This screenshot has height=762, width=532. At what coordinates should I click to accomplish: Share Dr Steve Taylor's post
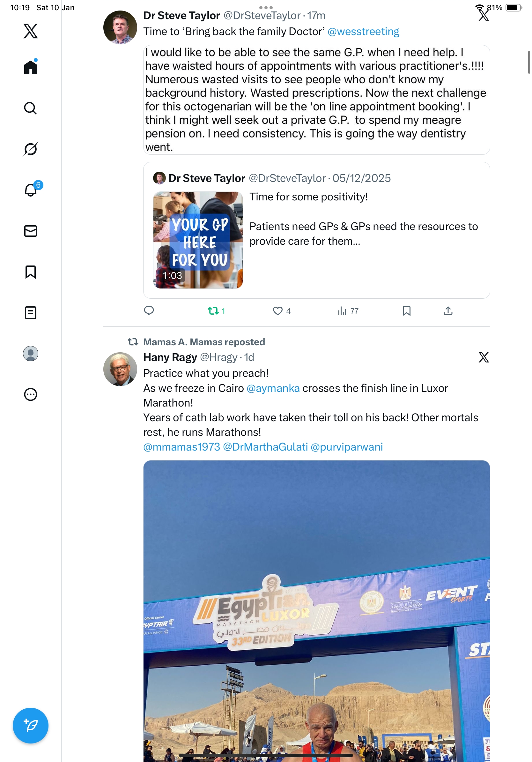click(x=448, y=311)
